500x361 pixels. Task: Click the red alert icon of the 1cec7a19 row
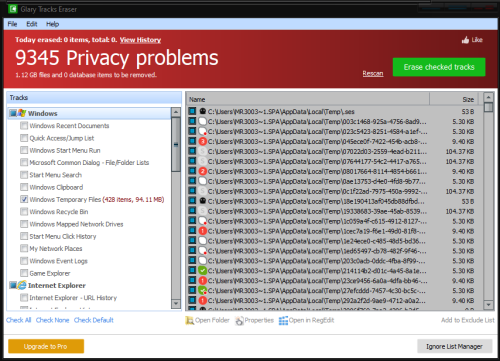202,231
